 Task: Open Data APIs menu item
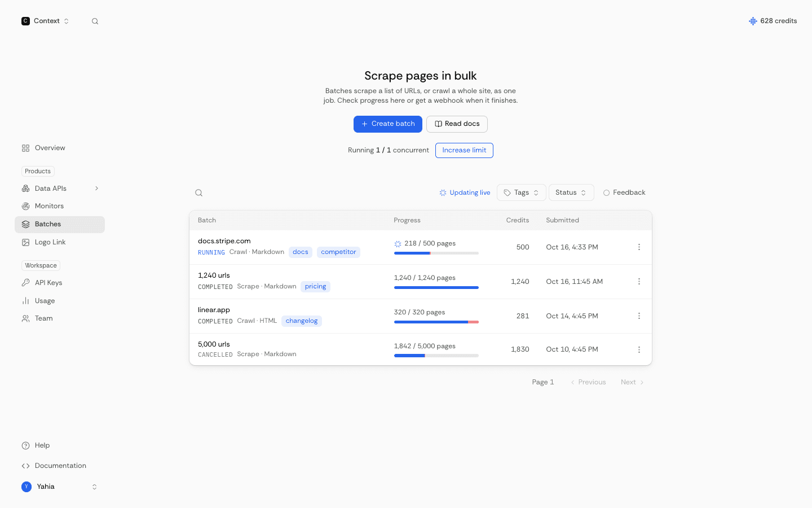click(60, 189)
